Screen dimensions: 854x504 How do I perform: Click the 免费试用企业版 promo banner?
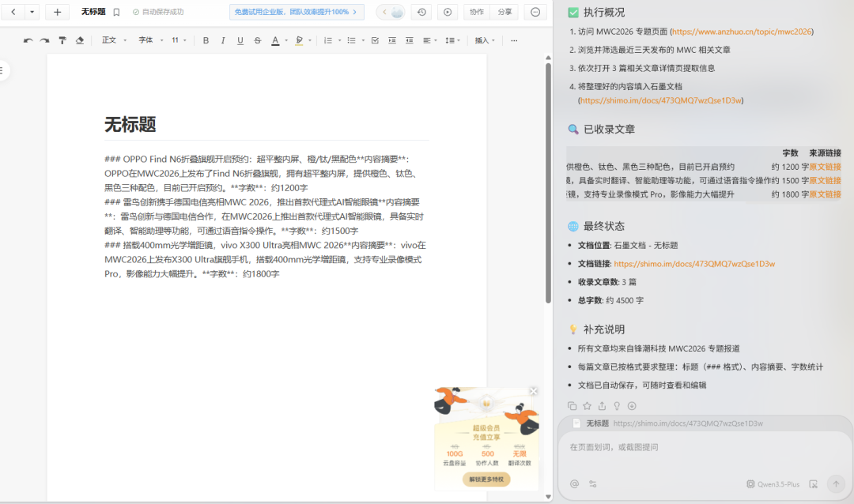pyautogui.click(x=297, y=12)
